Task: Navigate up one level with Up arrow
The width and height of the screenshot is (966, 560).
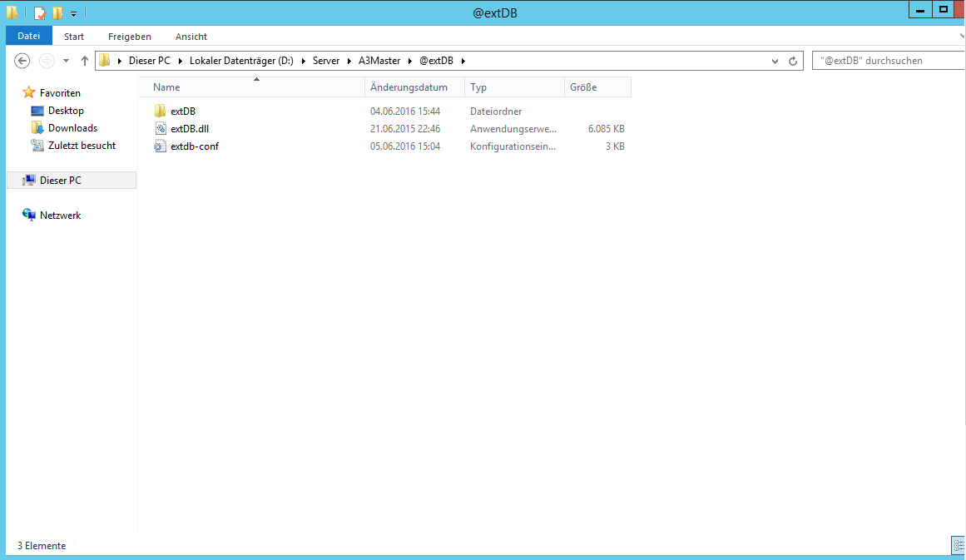Action: (85, 61)
